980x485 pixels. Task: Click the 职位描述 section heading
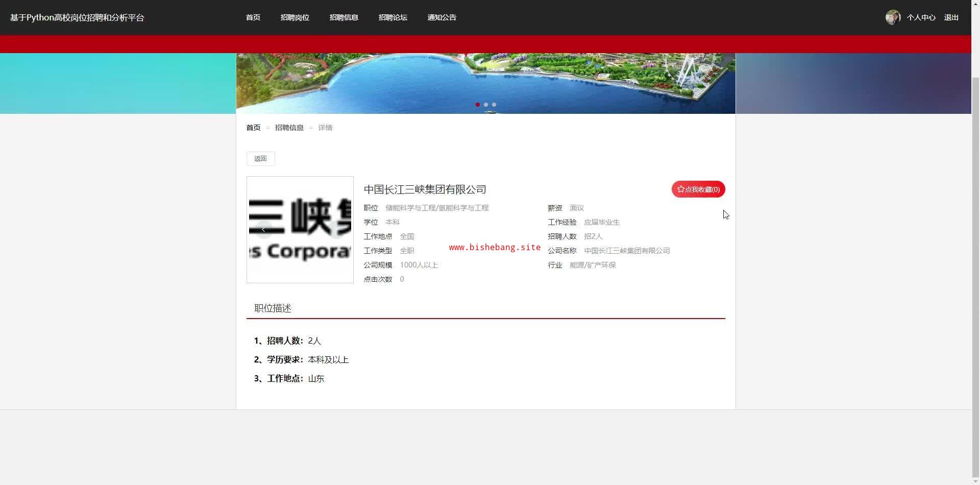tap(273, 308)
